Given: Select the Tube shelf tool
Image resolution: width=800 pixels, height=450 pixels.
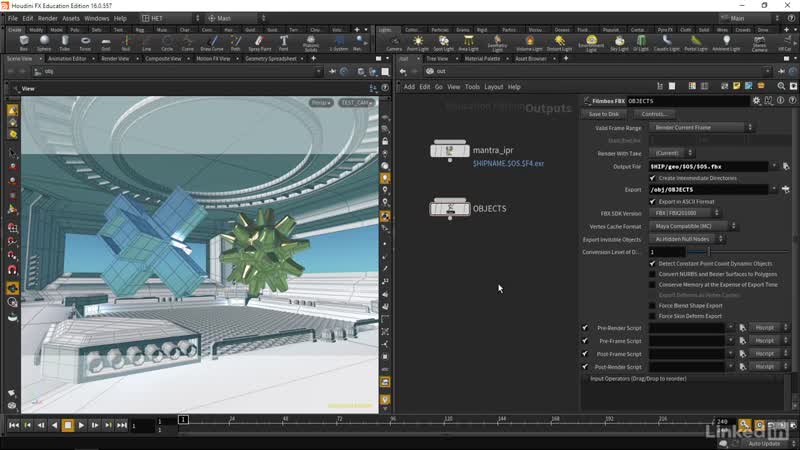Looking at the screenshot, I should (65, 43).
